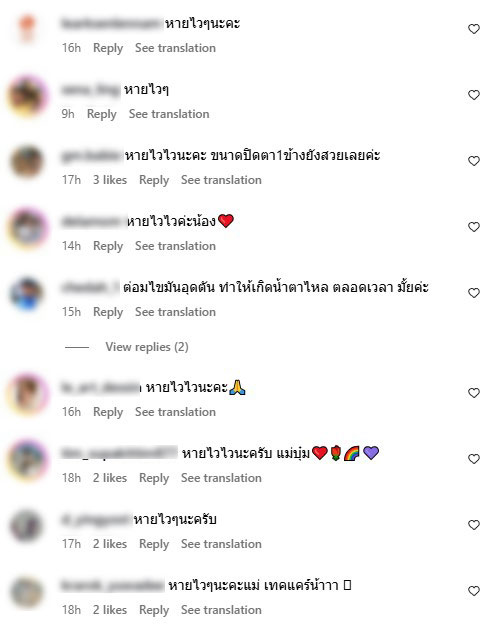The image size is (486, 627).
Task: Like the comment with rainbow emoji
Action: tap(474, 459)
